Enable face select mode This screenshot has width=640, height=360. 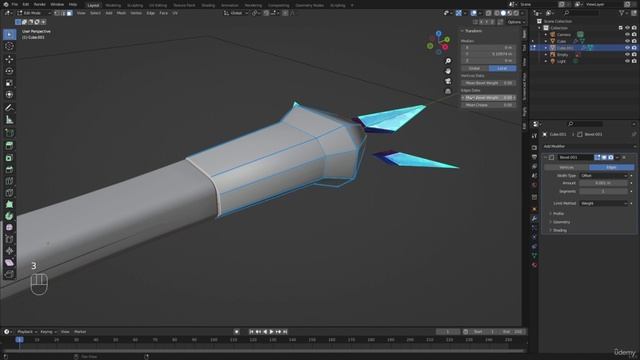click(69, 13)
